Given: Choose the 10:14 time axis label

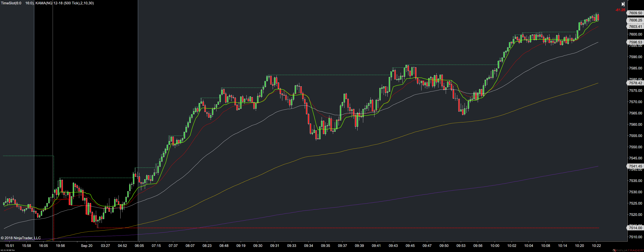Looking at the screenshot, I should click(563, 246).
